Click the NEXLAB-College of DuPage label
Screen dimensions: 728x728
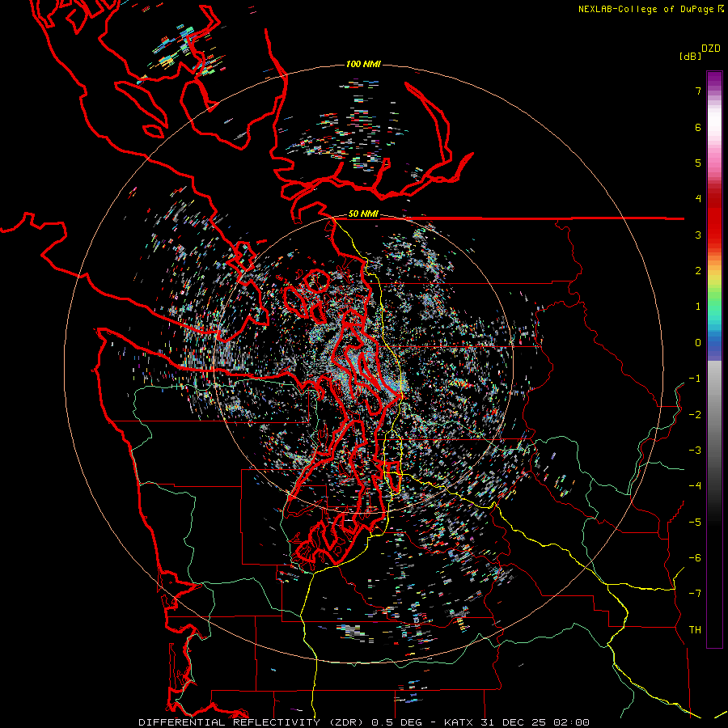coord(645,9)
